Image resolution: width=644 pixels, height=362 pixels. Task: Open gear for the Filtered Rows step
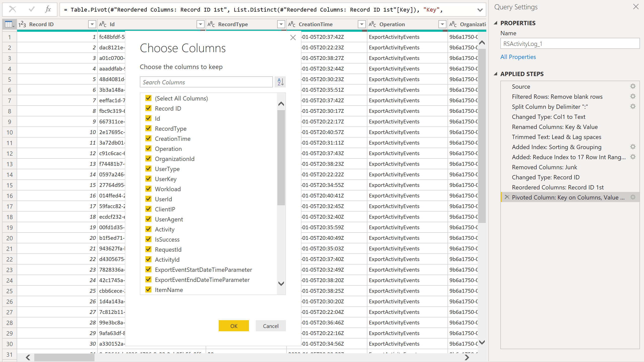(x=633, y=96)
